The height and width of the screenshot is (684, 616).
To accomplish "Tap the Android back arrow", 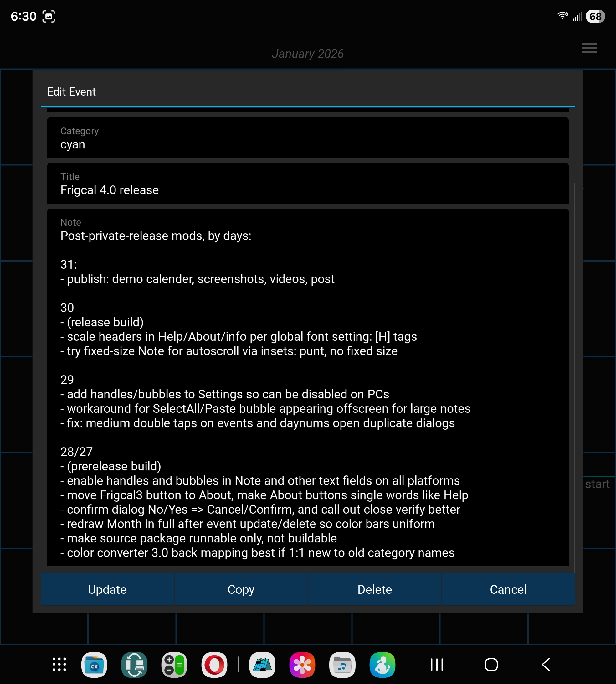I will tap(546, 664).
